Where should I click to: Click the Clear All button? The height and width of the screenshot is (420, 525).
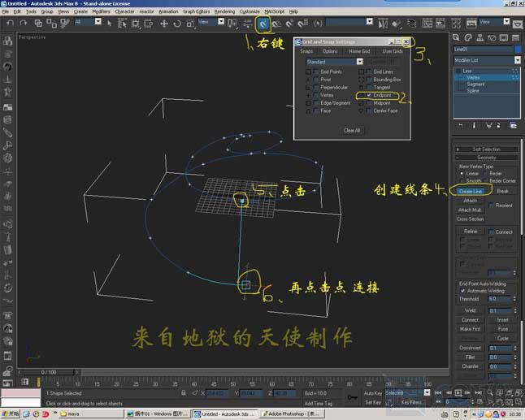352,131
